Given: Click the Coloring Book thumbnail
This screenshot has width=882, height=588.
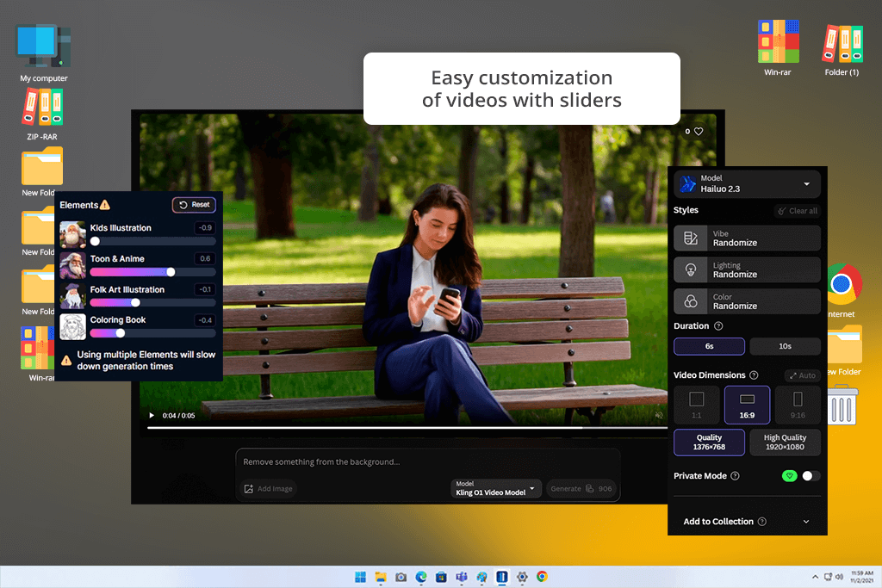Looking at the screenshot, I should coord(72,326).
